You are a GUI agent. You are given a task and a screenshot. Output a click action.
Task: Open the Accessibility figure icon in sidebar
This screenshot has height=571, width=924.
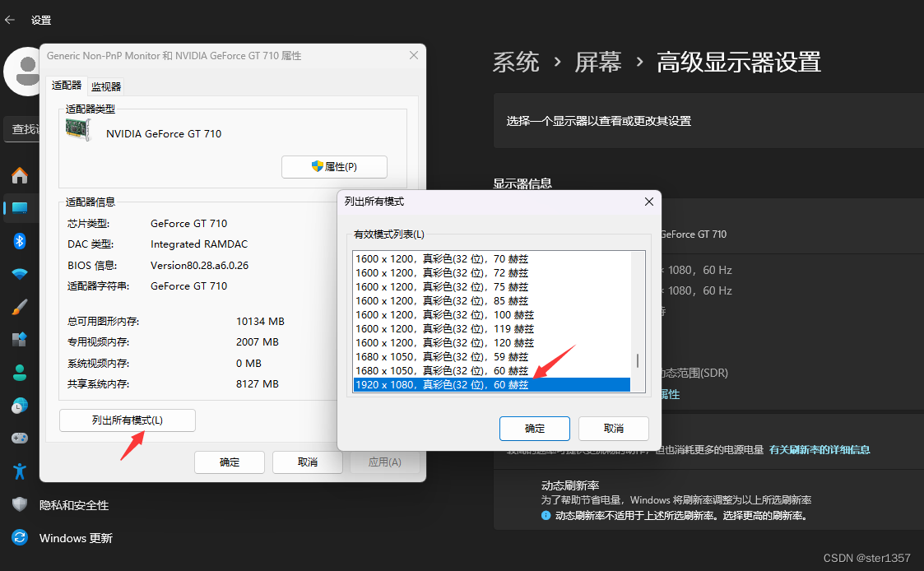[x=20, y=471]
